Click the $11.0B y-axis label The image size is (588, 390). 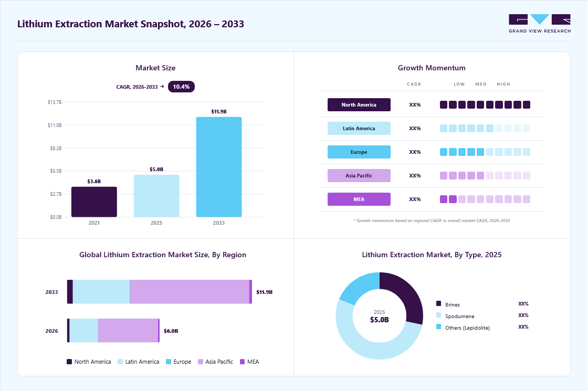point(55,125)
